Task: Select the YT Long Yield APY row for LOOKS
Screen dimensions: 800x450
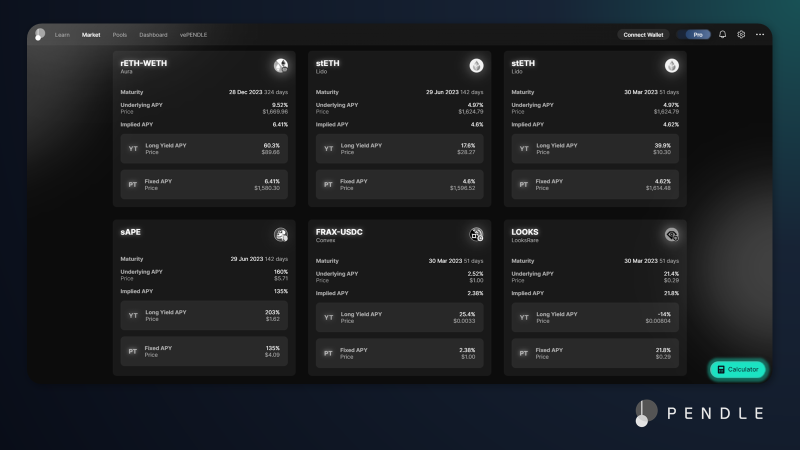Action: pyautogui.click(x=596, y=317)
